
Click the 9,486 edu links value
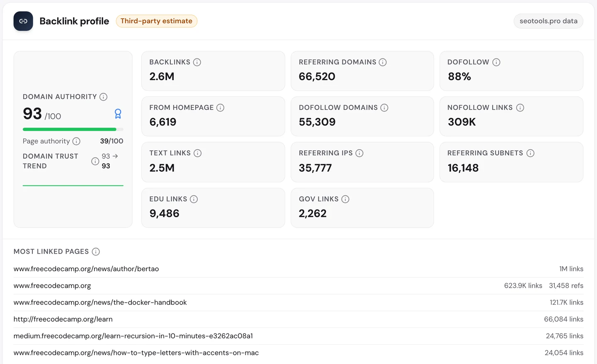click(165, 214)
